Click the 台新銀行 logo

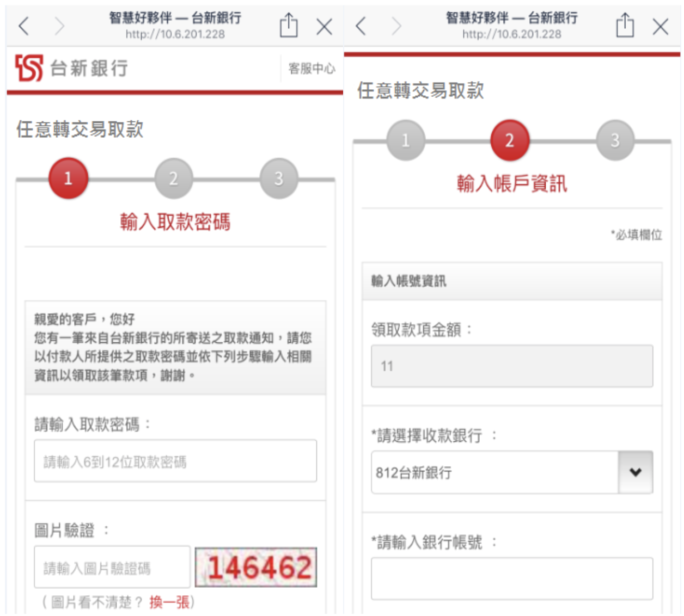click(x=71, y=68)
